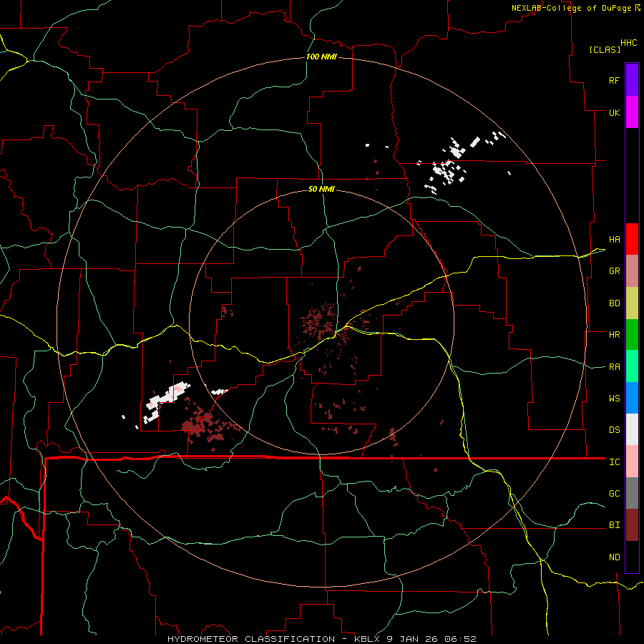644x644 pixels.
Task: Click the HHC product label
Action: click(x=629, y=43)
